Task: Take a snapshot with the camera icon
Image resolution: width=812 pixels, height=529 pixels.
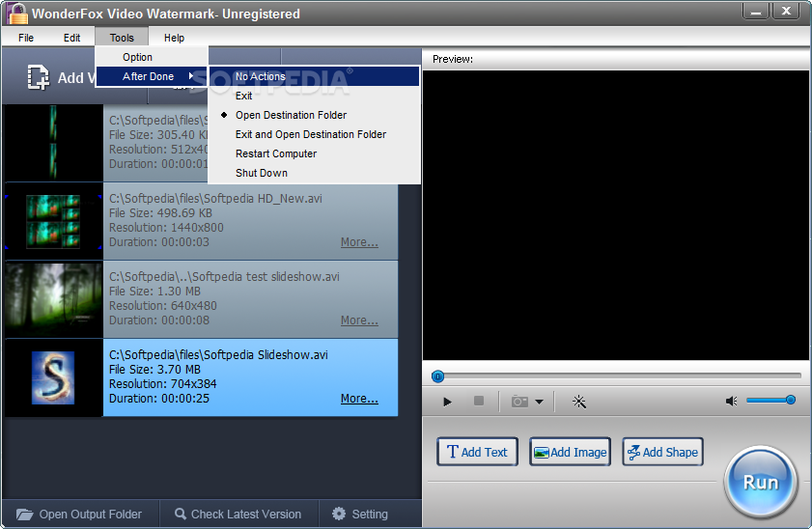Action: point(519,402)
